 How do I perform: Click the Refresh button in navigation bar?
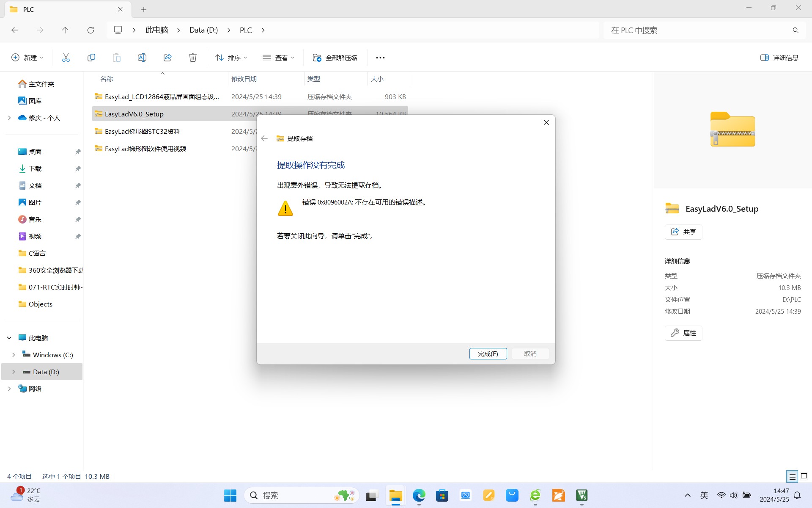tap(91, 30)
